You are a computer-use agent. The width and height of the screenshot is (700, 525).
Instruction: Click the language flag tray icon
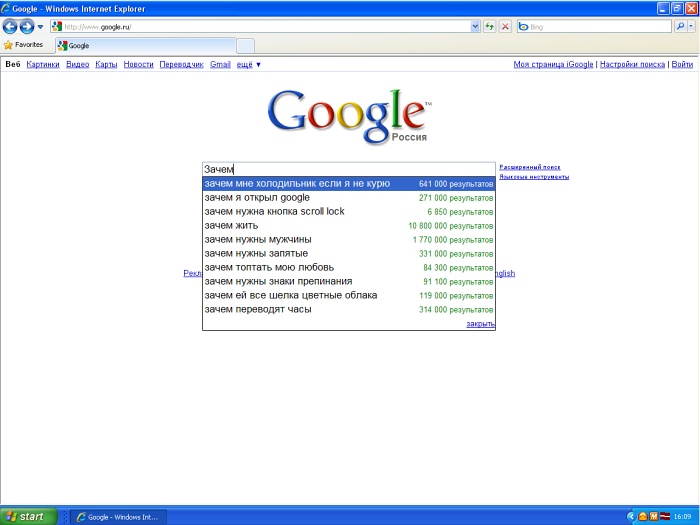tap(665, 517)
